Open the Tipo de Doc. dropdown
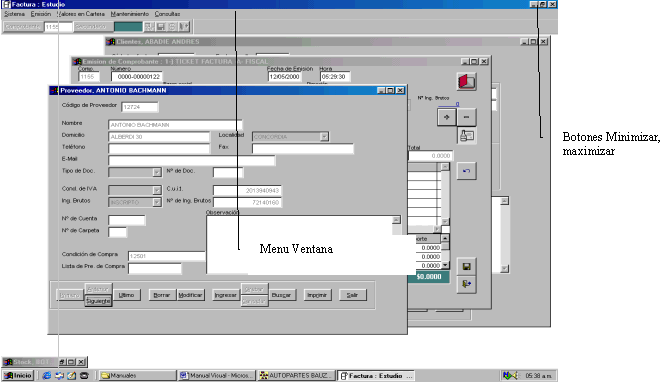662x382 pixels. (157, 172)
